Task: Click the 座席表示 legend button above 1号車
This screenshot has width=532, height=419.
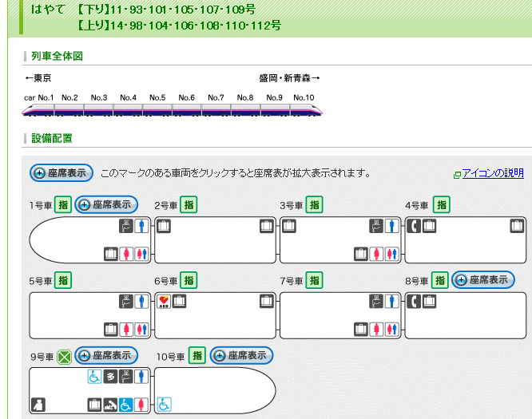Action: pyautogui.click(x=62, y=173)
